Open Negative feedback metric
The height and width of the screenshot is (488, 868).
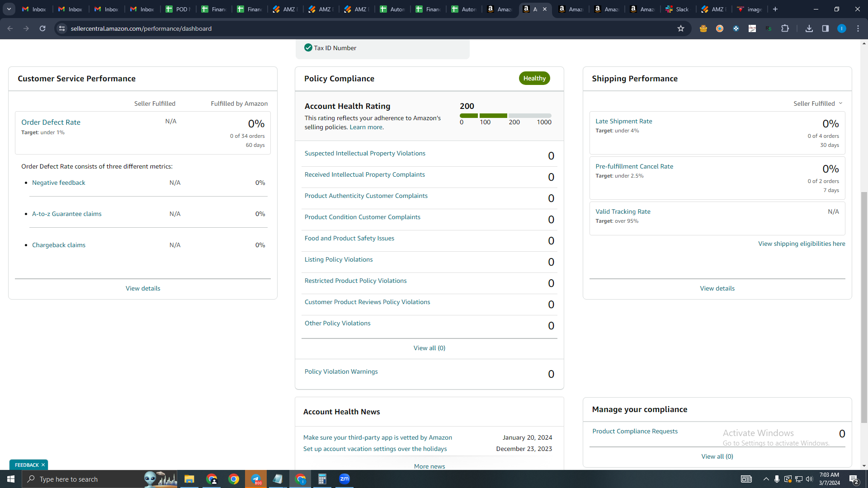[x=58, y=183]
